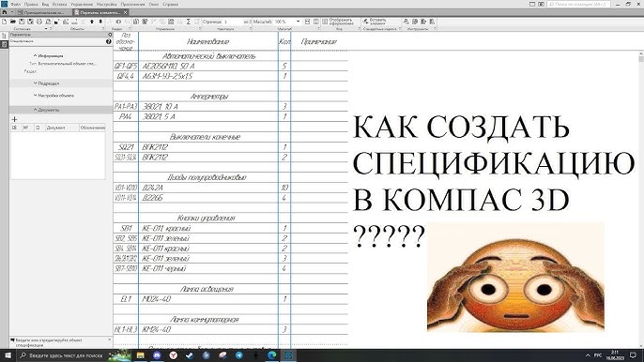Open the Окно menu
644x362 pixels.
coord(154,4)
